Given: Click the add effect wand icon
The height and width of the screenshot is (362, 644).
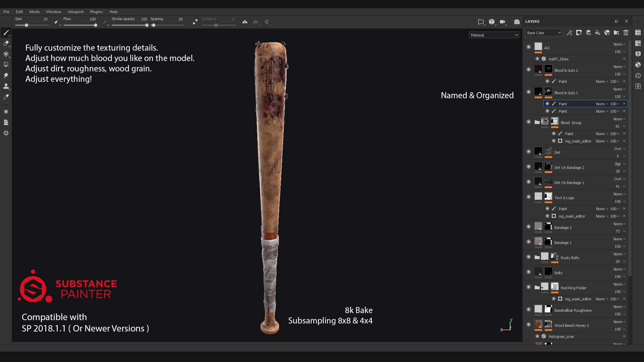Looking at the screenshot, I should click(569, 33).
